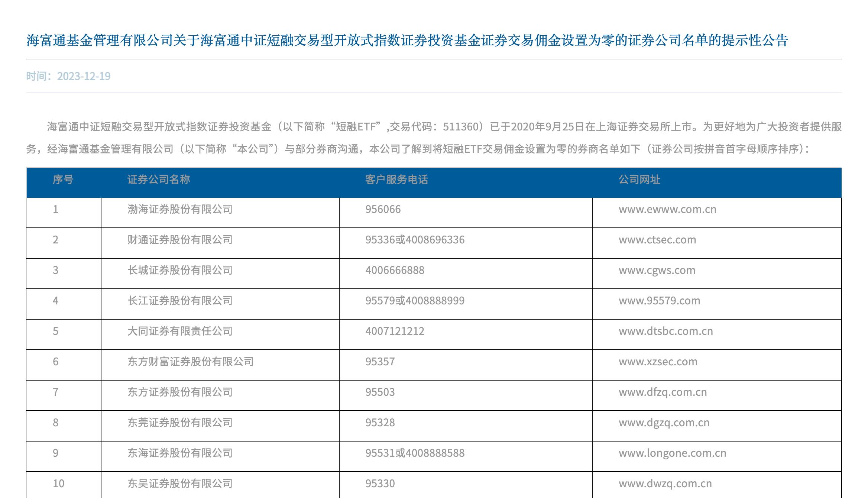
Task: Select phone number 95330
Action: point(380,484)
